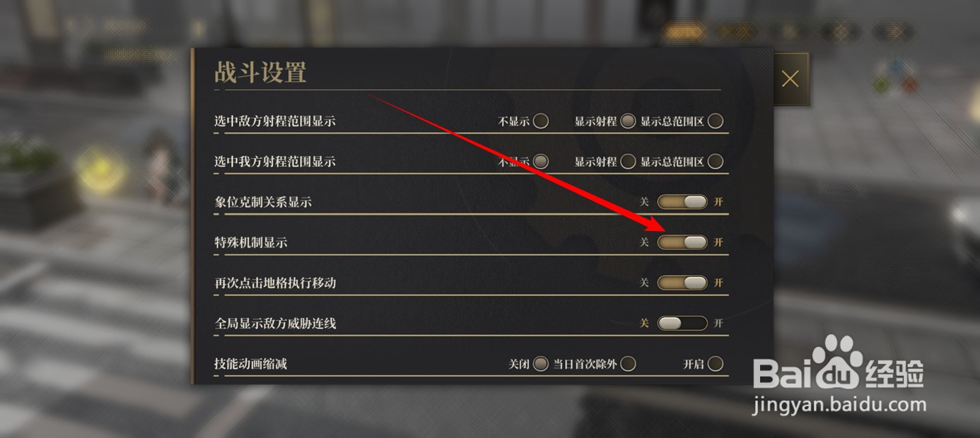This screenshot has height=438, width=980.
Task: Select 显示总范围区 for 选中我方射程范围显示
Action: pyautogui.click(x=716, y=162)
